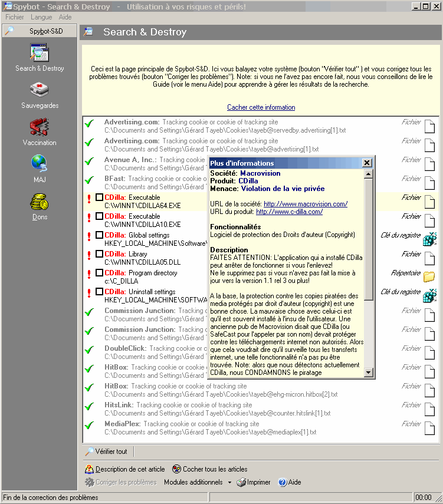Click popup scrollbar down arrow
The width and height of the screenshot is (443, 504).
click(x=368, y=372)
